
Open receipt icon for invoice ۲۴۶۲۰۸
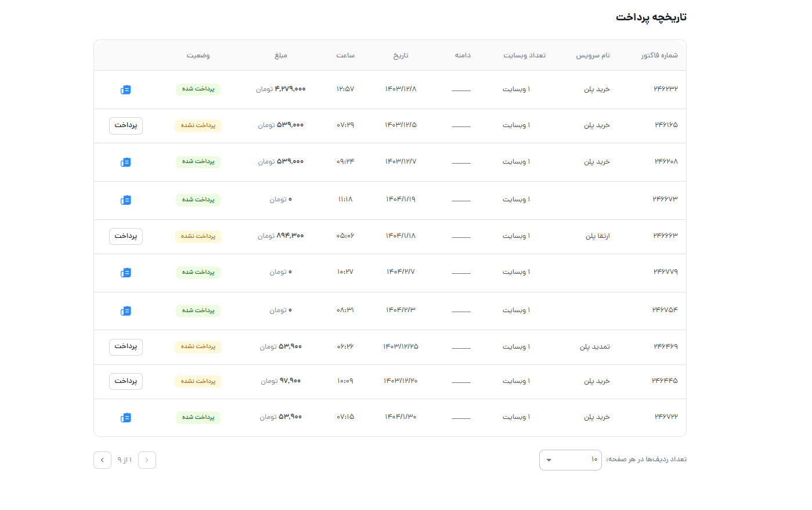click(x=125, y=162)
